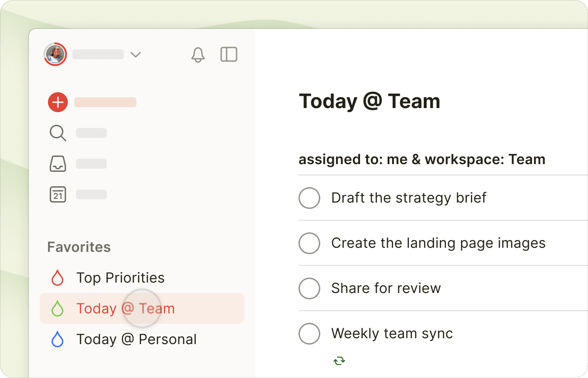Toggle the sidebar panel icon
The width and height of the screenshot is (588, 378).
[229, 55]
